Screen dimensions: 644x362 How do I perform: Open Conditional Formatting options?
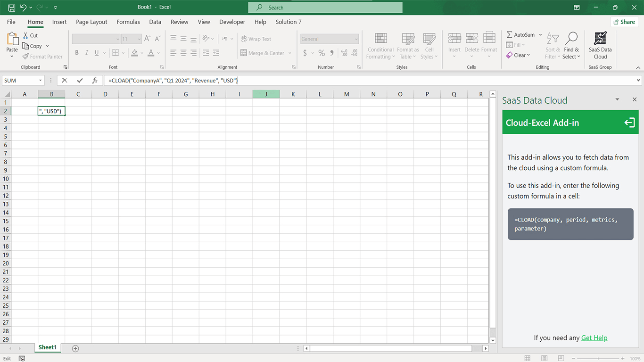coord(380,46)
